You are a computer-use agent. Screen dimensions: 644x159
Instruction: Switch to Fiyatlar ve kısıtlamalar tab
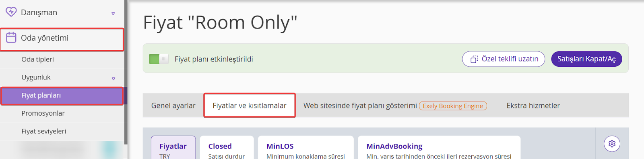coord(250,106)
